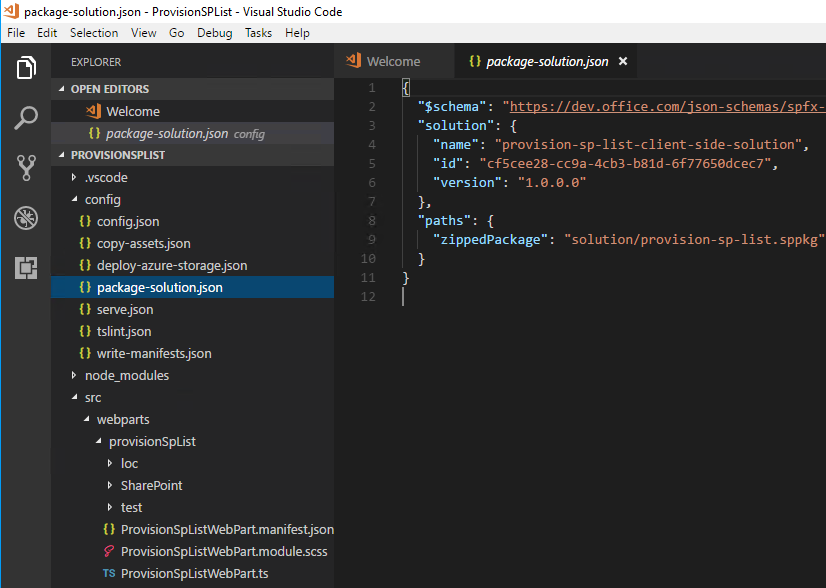Viewport: 826px width, 588px height.
Task: Select package-solution.json in Open Editors list
Action: tap(192, 133)
